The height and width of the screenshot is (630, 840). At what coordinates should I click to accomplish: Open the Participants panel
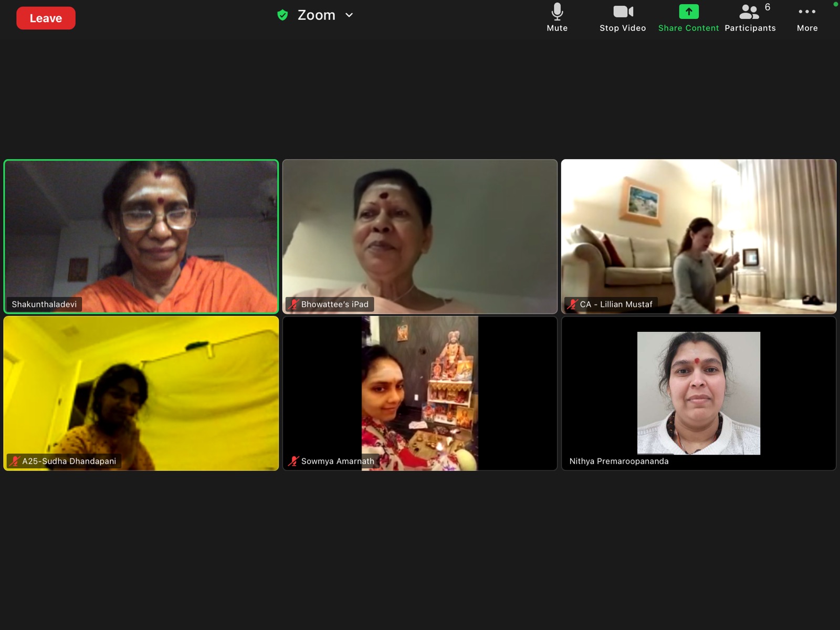750,17
